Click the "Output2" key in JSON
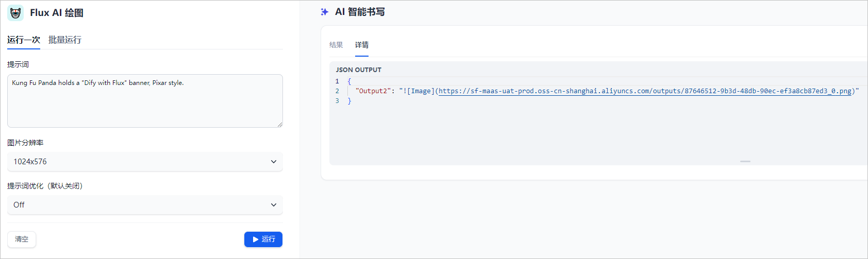The width and height of the screenshot is (868, 259). pyautogui.click(x=373, y=91)
